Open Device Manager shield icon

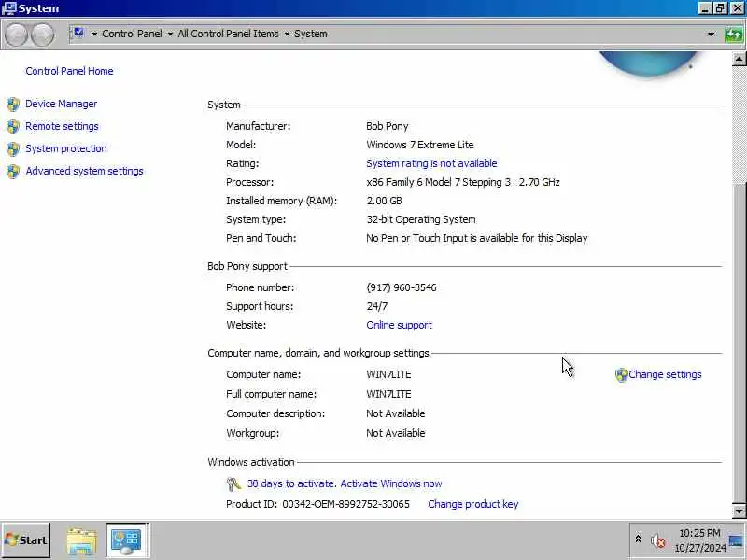coord(13,105)
